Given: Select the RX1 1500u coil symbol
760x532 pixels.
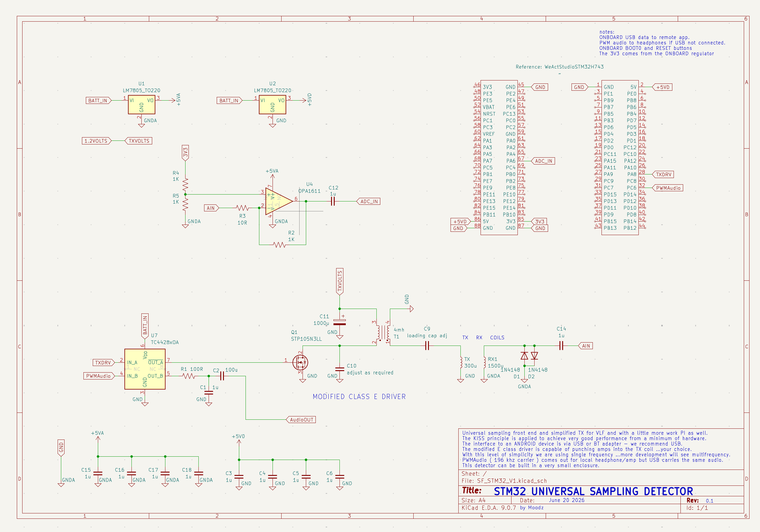Looking at the screenshot, I should [484, 362].
